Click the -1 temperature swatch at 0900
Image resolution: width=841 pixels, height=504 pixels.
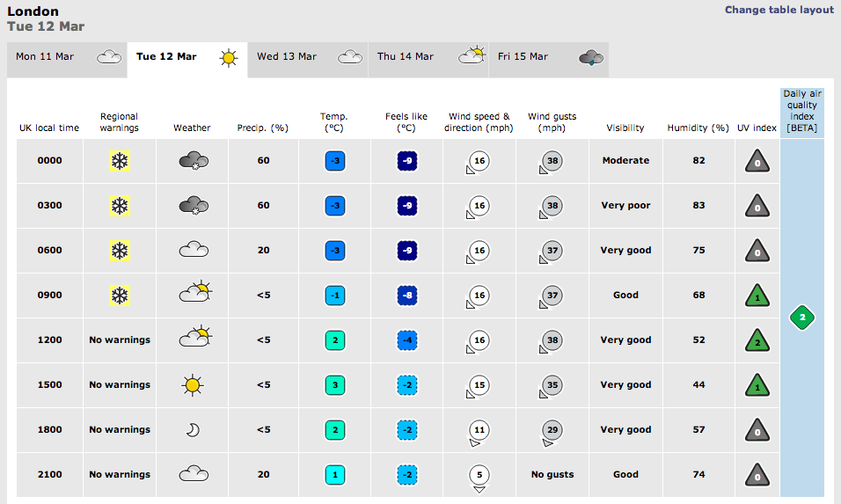point(335,296)
